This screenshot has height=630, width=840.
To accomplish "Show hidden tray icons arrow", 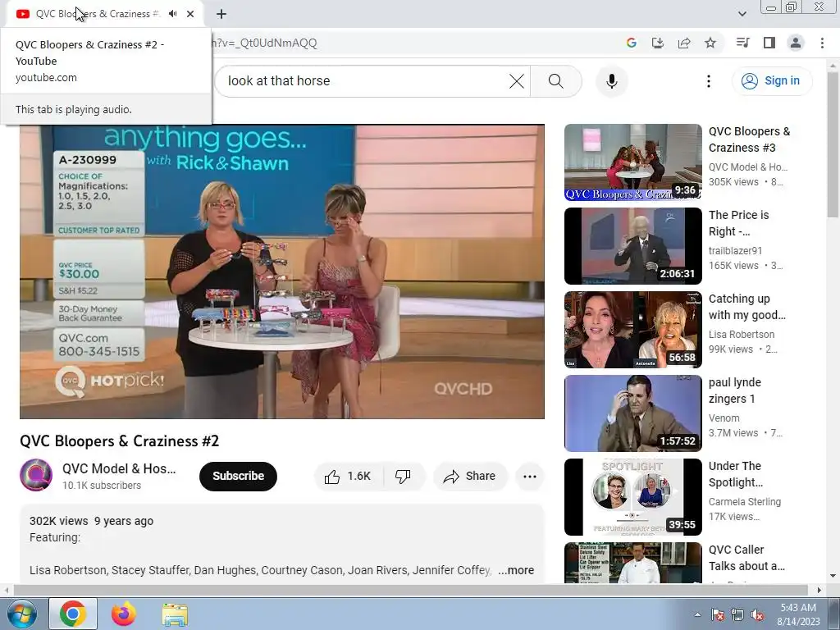I will coord(697,614).
